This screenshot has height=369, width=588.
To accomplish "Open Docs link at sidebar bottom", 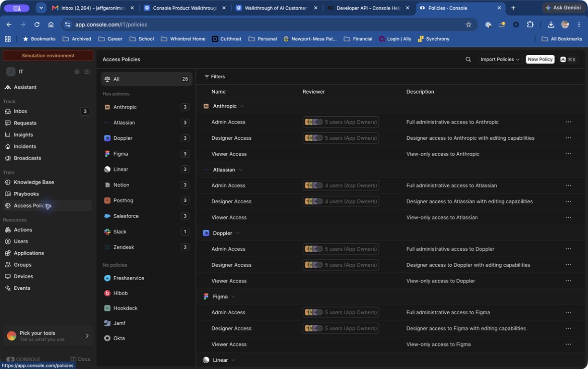I will point(80,359).
